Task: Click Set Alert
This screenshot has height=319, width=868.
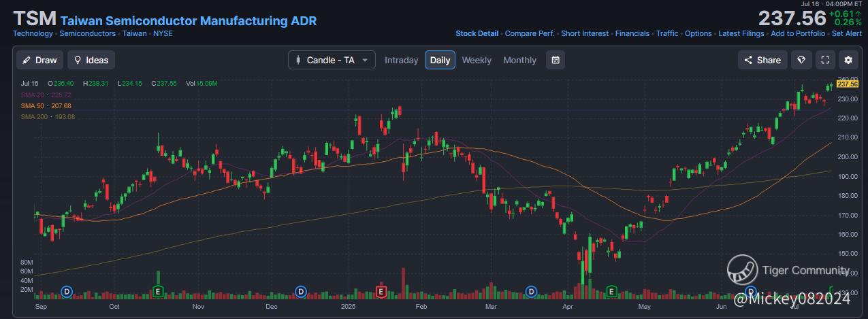Action: tap(847, 33)
